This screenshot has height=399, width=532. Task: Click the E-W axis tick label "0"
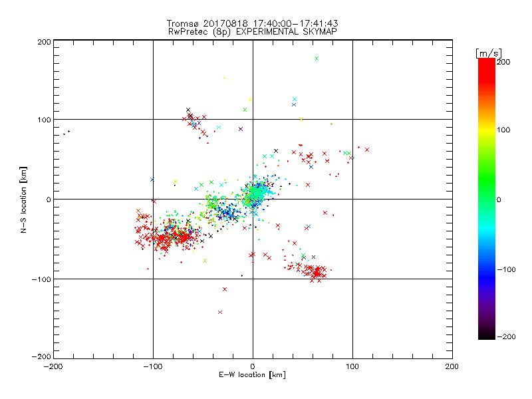coord(253,366)
